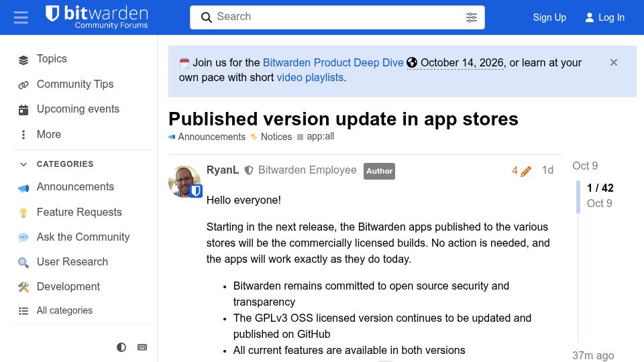Click the Sign Up button
Image resolution: width=644 pixels, height=362 pixels.
[x=549, y=17]
